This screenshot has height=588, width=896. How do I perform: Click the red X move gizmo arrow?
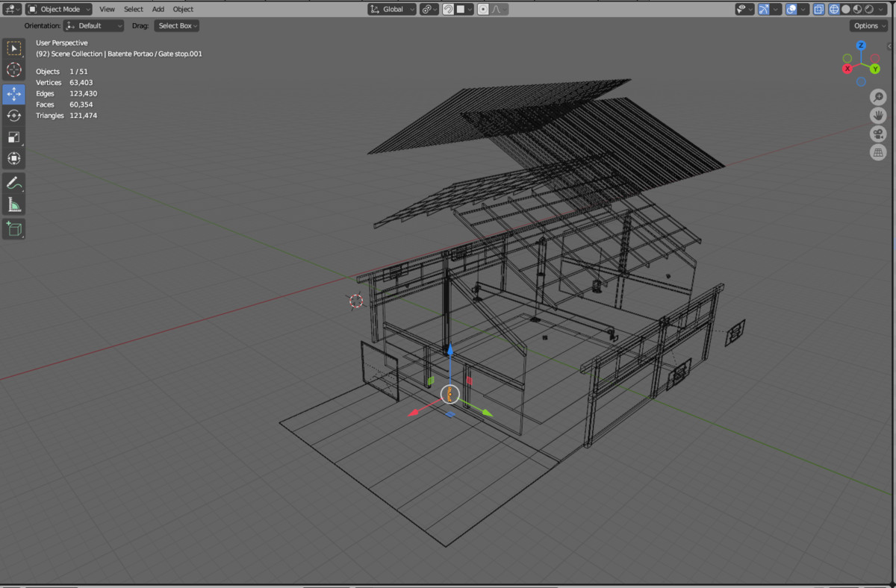click(414, 412)
